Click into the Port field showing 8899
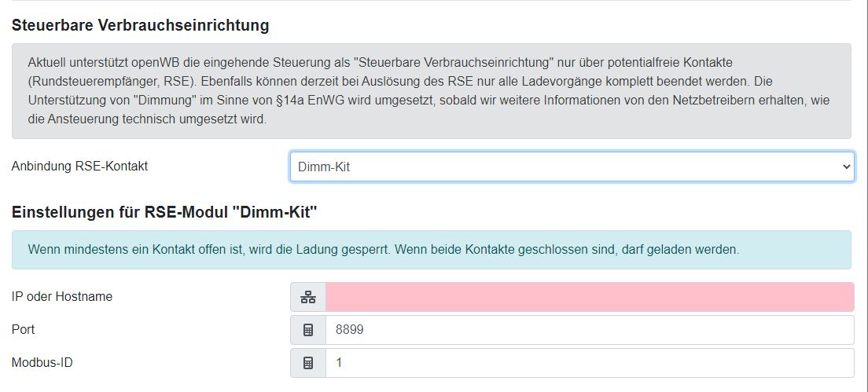Image resolution: width=868 pixels, height=392 pixels. [589, 330]
